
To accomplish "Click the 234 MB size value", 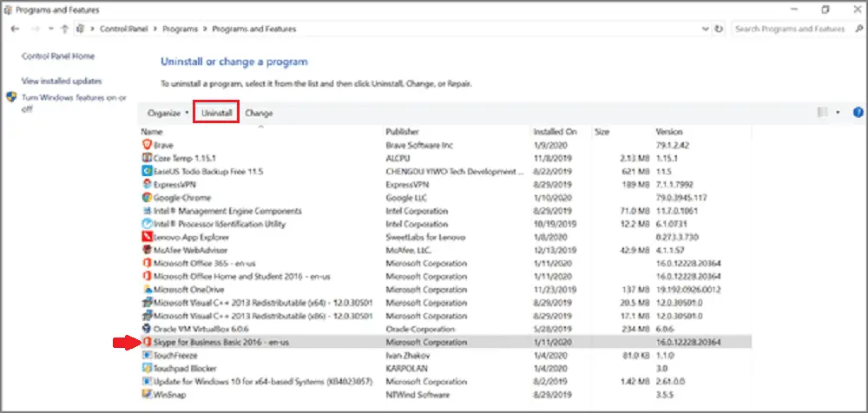I will pyautogui.click(x=636, y=329).
